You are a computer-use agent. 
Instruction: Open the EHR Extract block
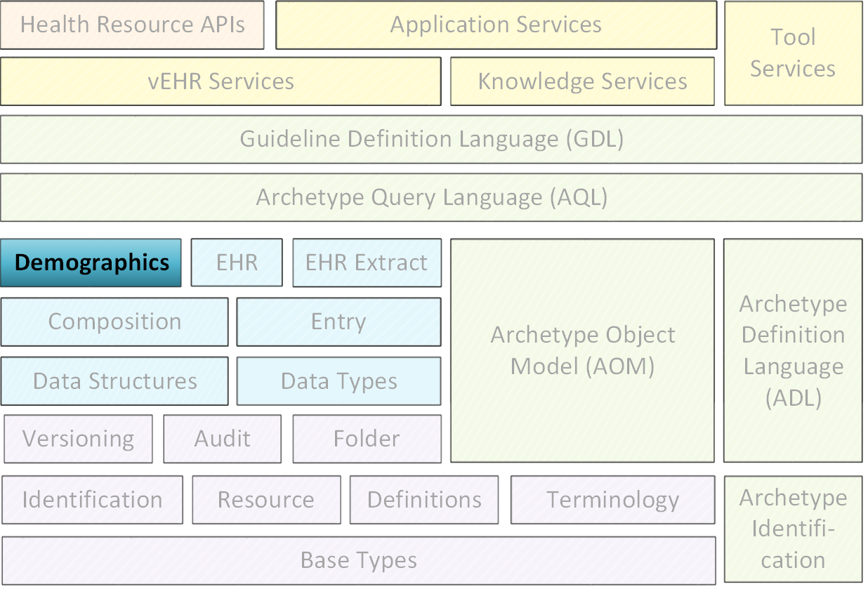click(367, 263)
